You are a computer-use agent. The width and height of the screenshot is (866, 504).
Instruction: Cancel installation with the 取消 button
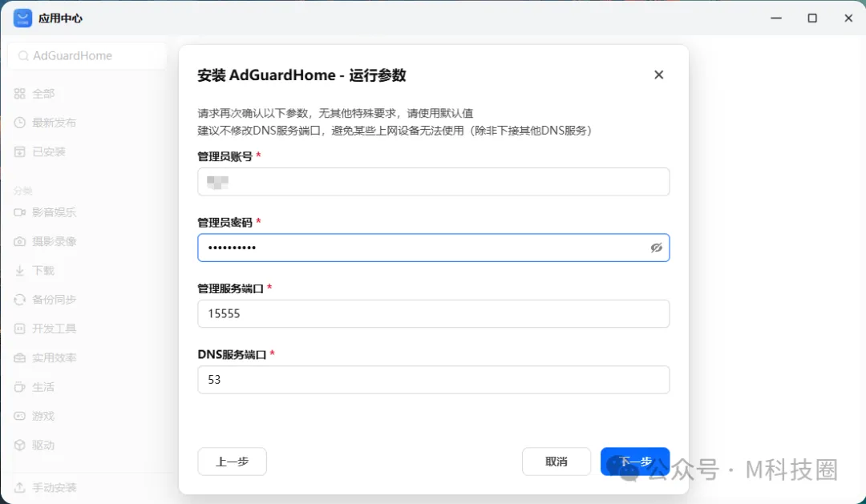coord(556,462)
